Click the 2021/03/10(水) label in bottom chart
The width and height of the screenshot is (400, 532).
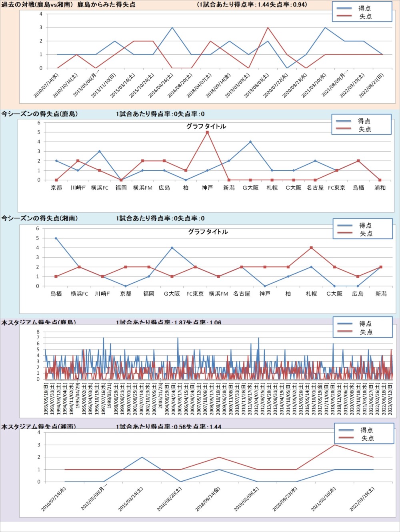(324, 498)
